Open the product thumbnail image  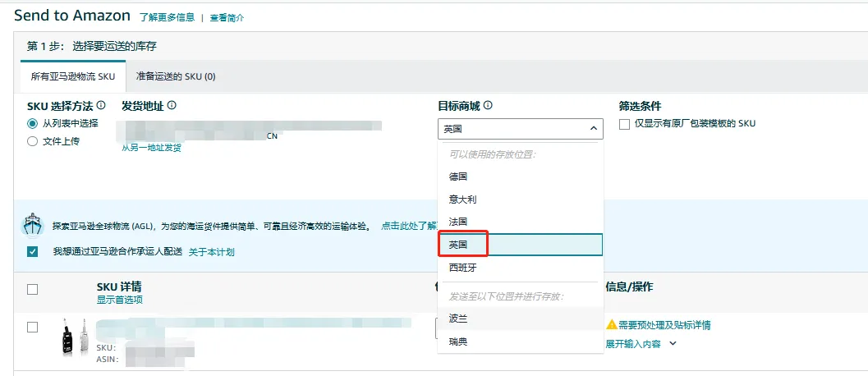pyautogui.click(x=71, y=336)
